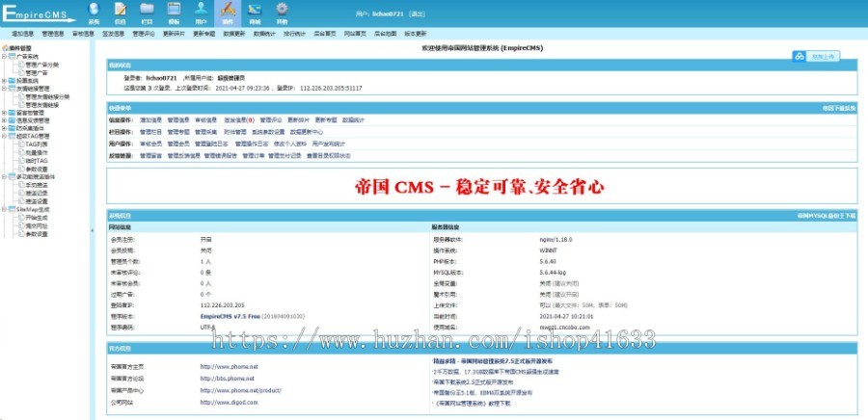Expand the 投票系统 tree node
This screenshot has height=420, width=868.
[5, 80]
